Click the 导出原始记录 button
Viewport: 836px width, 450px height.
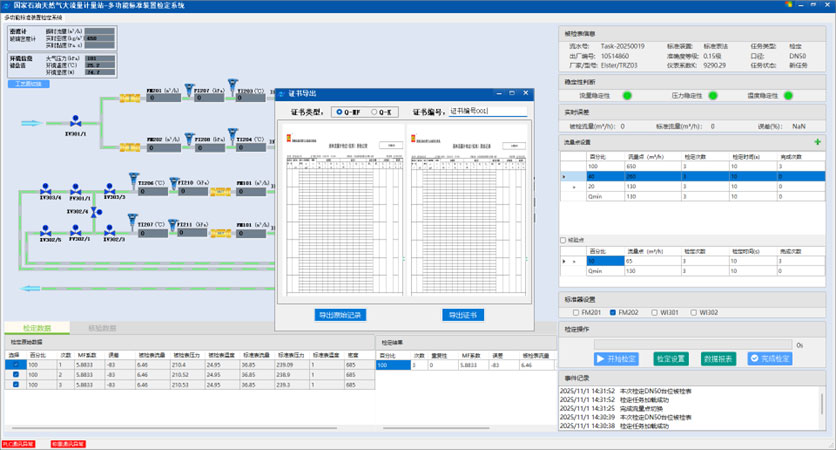[341, 315]
